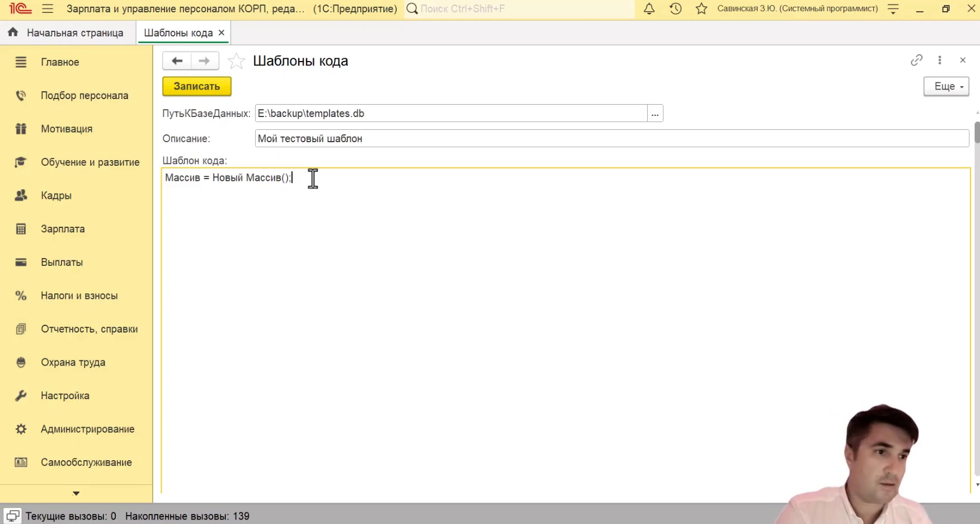The width and height of the screenshot is (980, 524).
Task: Click the ПутьКБазеДанных input field
Action: tap(451, 113)
